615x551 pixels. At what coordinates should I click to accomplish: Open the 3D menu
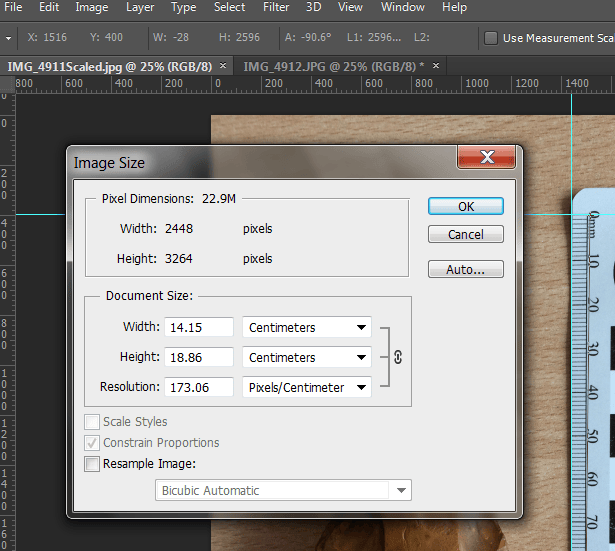313,7
